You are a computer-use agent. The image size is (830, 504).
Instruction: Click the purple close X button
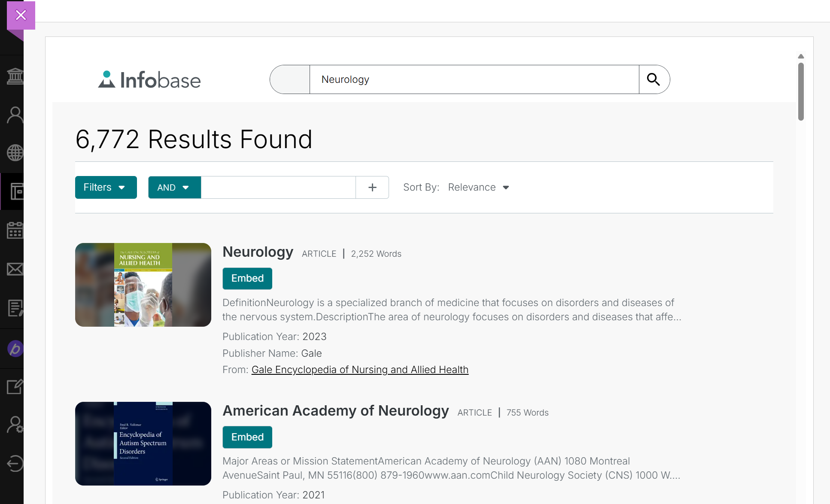click(x=21, y=15)
